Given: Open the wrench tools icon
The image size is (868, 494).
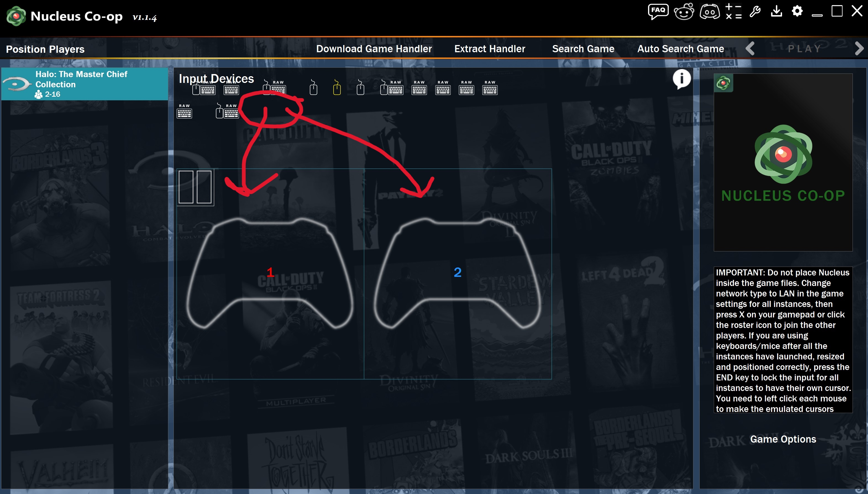Looking at the screenshot, I should (x=755, y=12).
